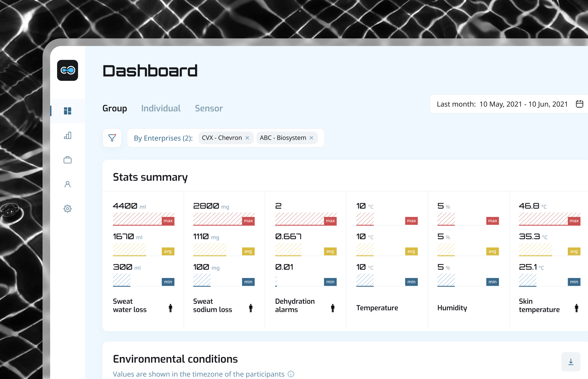Viewport: 588px width, 379px height.
Task: Click the info icon about participant timezone
Action: [x=291, y=374]
